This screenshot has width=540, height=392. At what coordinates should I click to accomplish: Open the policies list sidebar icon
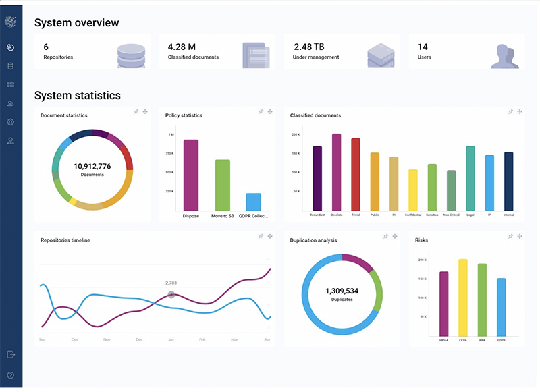[11, 84]
